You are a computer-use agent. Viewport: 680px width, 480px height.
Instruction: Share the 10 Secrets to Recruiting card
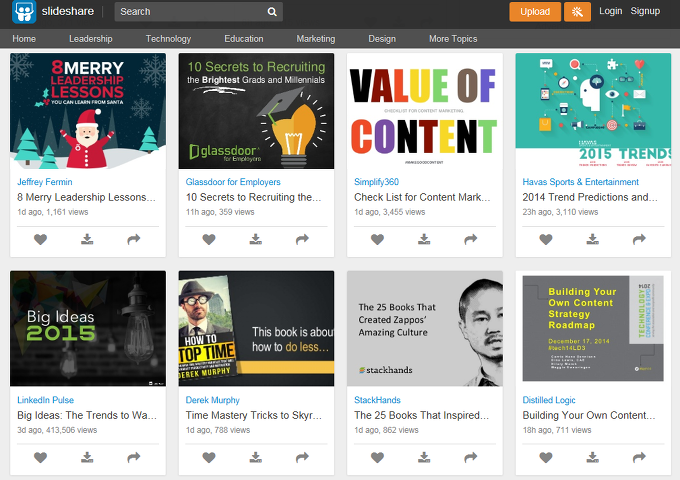click(302, 239)
